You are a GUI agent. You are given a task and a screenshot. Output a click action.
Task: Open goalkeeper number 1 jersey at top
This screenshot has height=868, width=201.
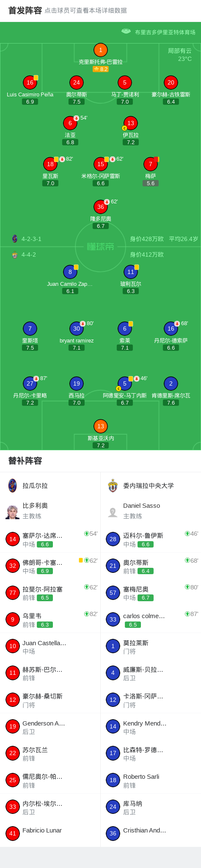pos(100,50)
